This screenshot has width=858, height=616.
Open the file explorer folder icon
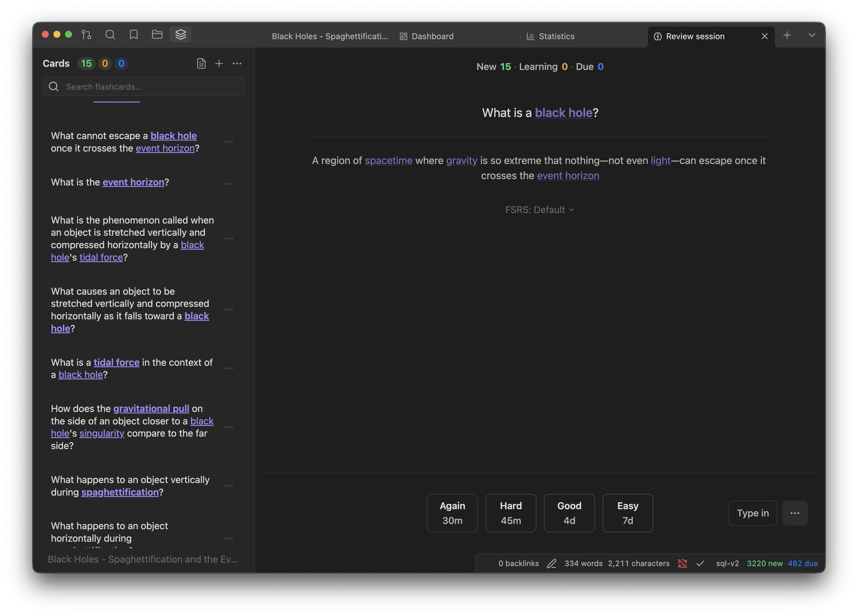157,35
